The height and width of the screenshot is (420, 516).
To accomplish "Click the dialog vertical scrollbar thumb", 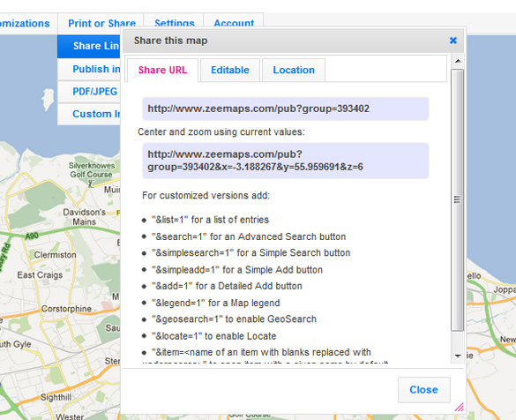I will [458, 199].
